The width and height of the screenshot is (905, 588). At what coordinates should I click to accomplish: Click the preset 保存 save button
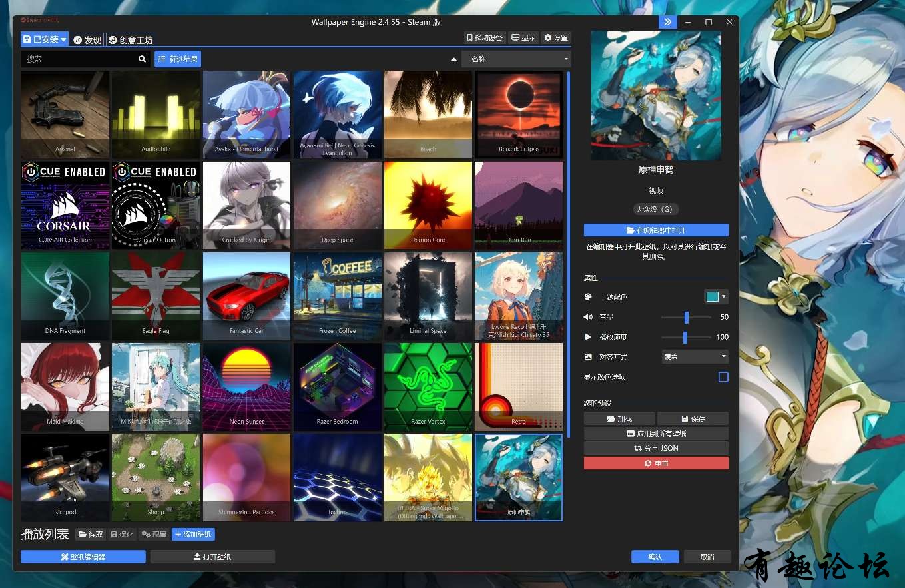(x=693, y=418)
